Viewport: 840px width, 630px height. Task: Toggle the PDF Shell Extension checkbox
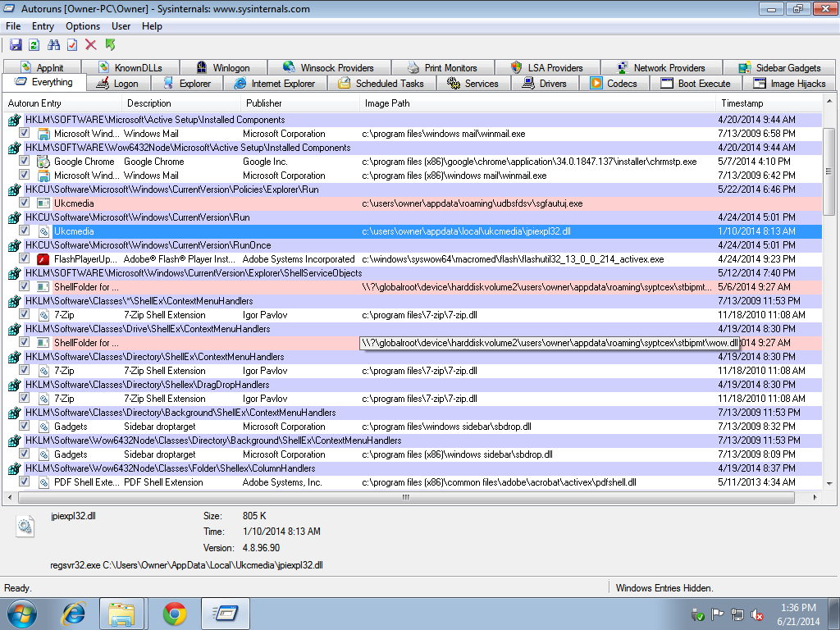[25, 482]
